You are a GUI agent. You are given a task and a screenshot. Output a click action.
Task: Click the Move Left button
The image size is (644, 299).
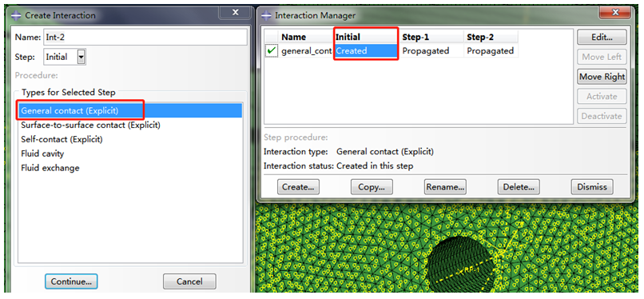pyautogui.click(x=602, y=57)
